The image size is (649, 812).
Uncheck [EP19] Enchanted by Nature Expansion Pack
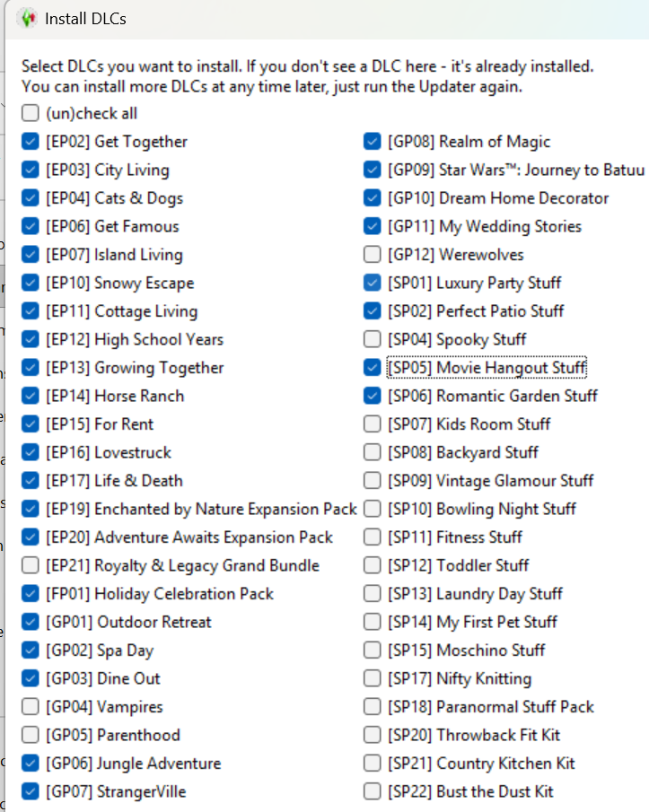coord(30,509)
